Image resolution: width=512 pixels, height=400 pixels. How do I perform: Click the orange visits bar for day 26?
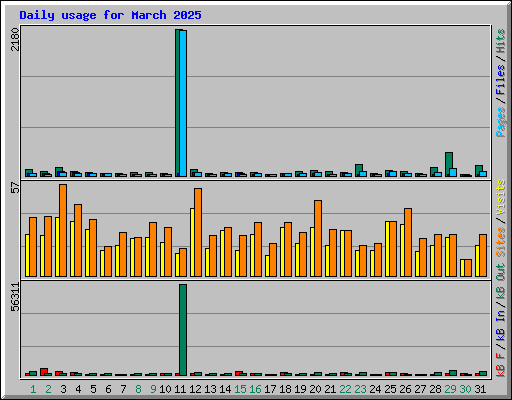[x=408, y=242]
